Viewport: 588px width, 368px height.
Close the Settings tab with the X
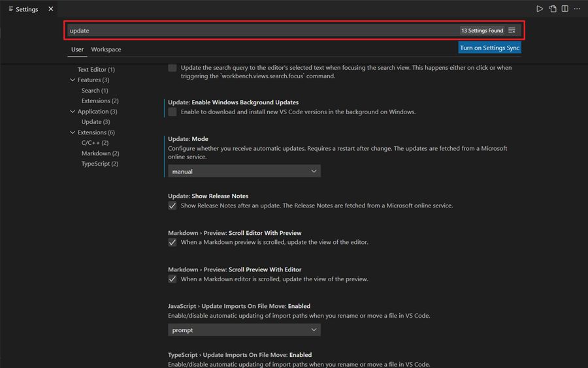tap(51, 9)
